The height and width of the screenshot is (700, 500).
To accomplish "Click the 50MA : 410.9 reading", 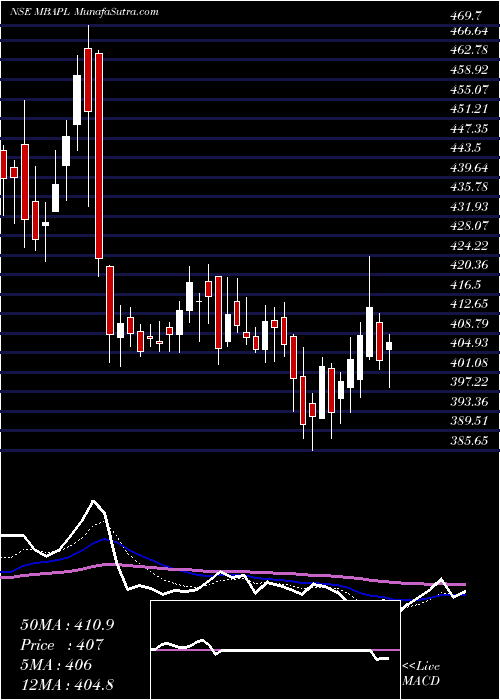I will tap(67, 625).
